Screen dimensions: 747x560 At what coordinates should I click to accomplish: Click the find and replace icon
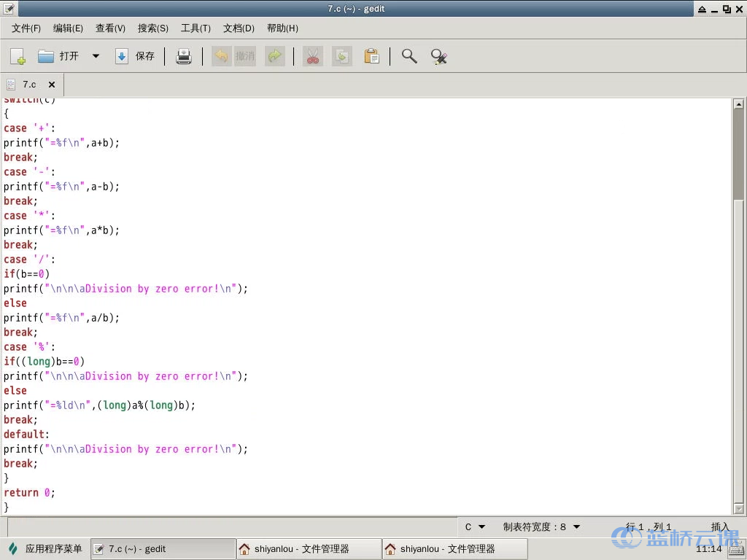pyautogui.click(x=438, y=56)
